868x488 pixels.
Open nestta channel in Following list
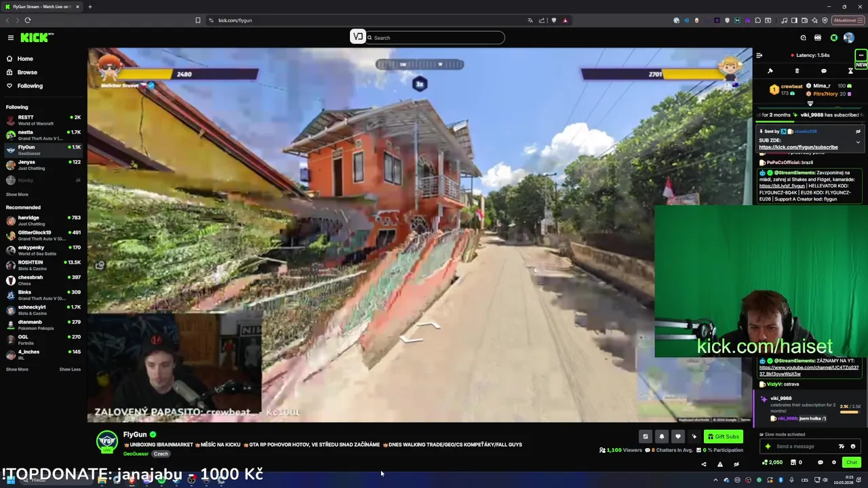coord(43,135)
